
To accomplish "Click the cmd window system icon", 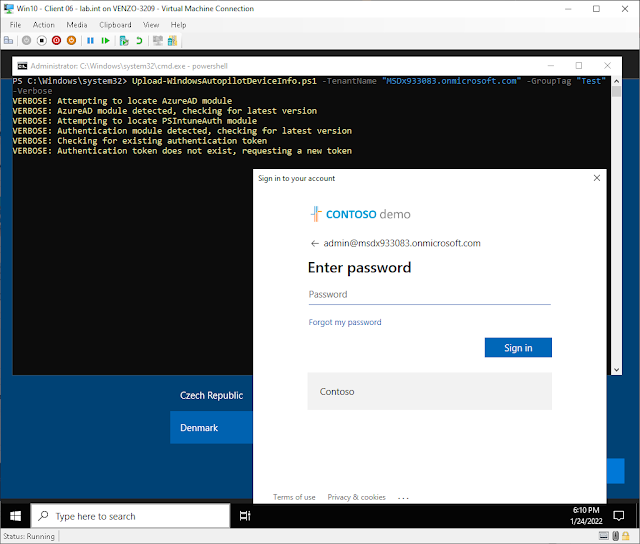I will pos(22,66).
